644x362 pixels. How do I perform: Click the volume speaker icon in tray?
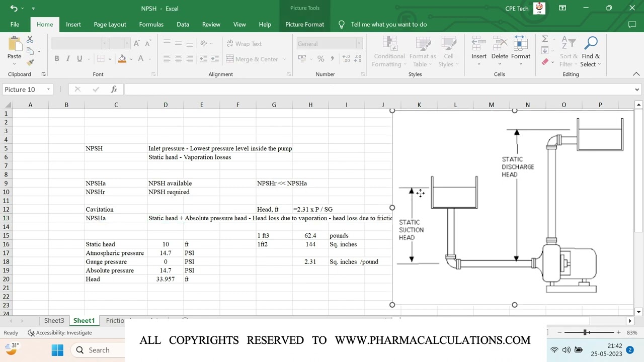(x=566, y=350)
